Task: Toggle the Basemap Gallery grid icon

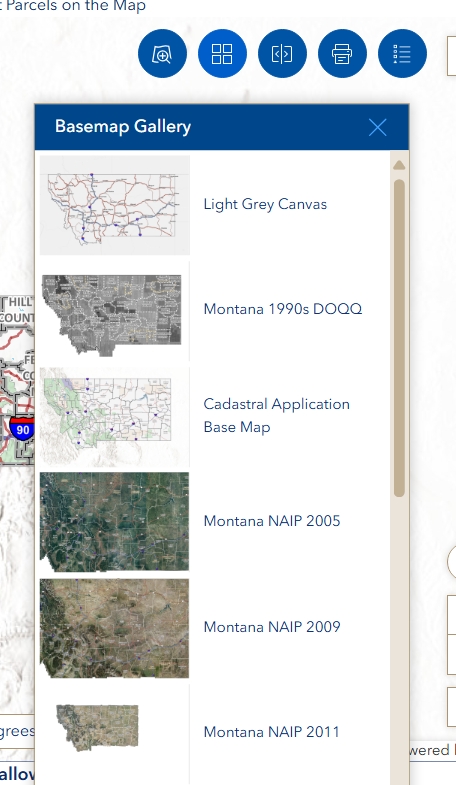Action: click(222, 54)
